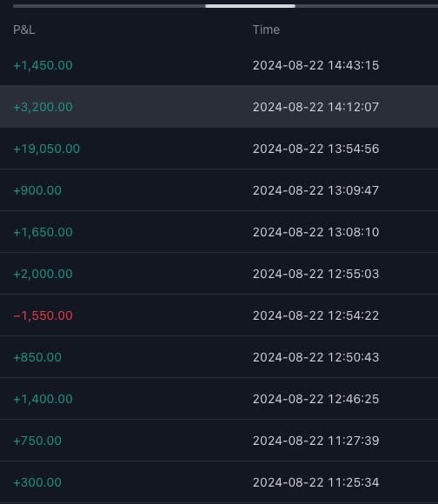Image resolution: width=438 pixels, height=504 pixels.
Task: Click timestamp 2024-08-22 13:54:56
Action: pyautogui.click(x=315, y=149)
